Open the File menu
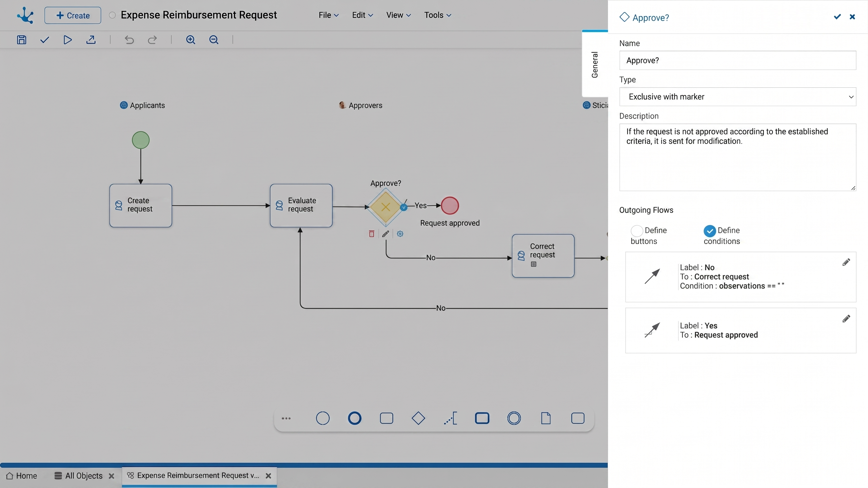The width and height of the screenshot is (868, 488). (x=328, y=15)
